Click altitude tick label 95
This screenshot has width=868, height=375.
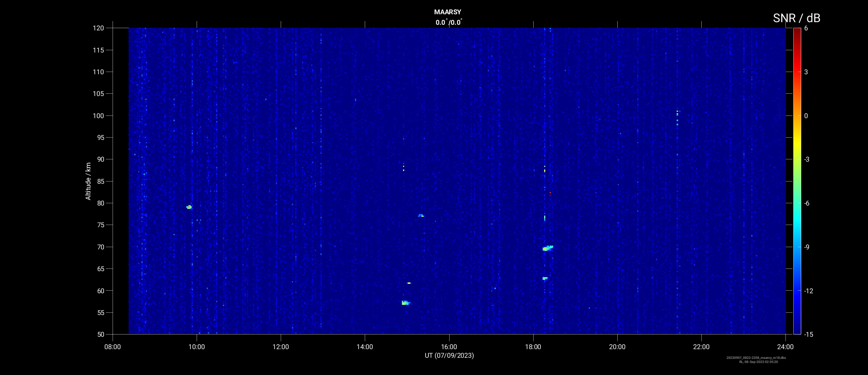(100, 138)
